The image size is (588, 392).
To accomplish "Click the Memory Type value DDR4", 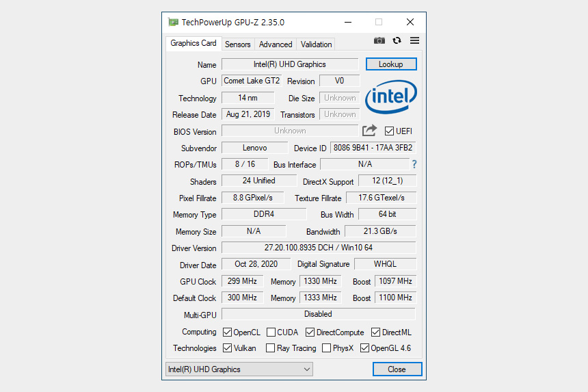I will [264, 214].
